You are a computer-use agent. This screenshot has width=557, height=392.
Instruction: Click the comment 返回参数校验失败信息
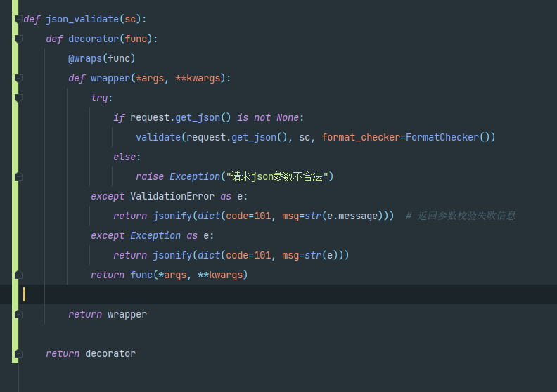coord(461,216)
